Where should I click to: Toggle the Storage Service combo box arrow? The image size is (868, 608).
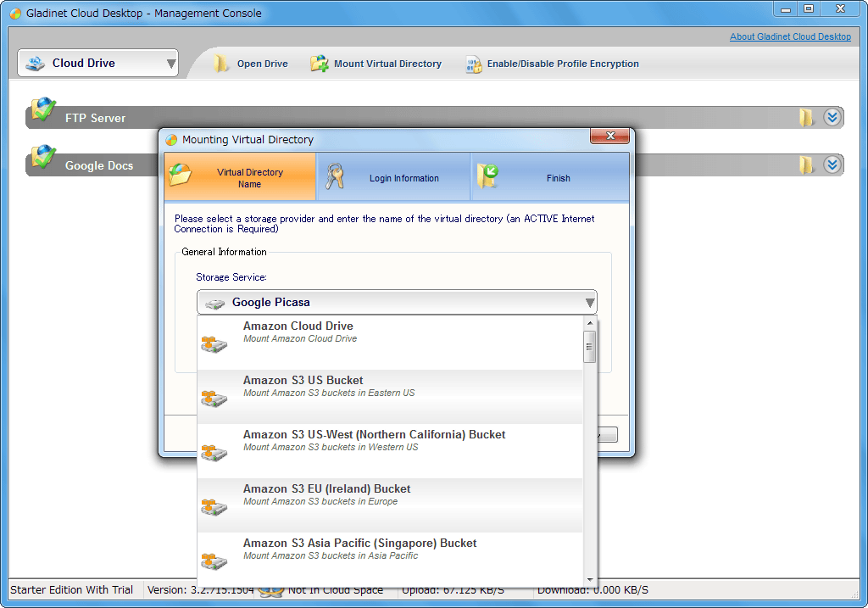point(590,303)
